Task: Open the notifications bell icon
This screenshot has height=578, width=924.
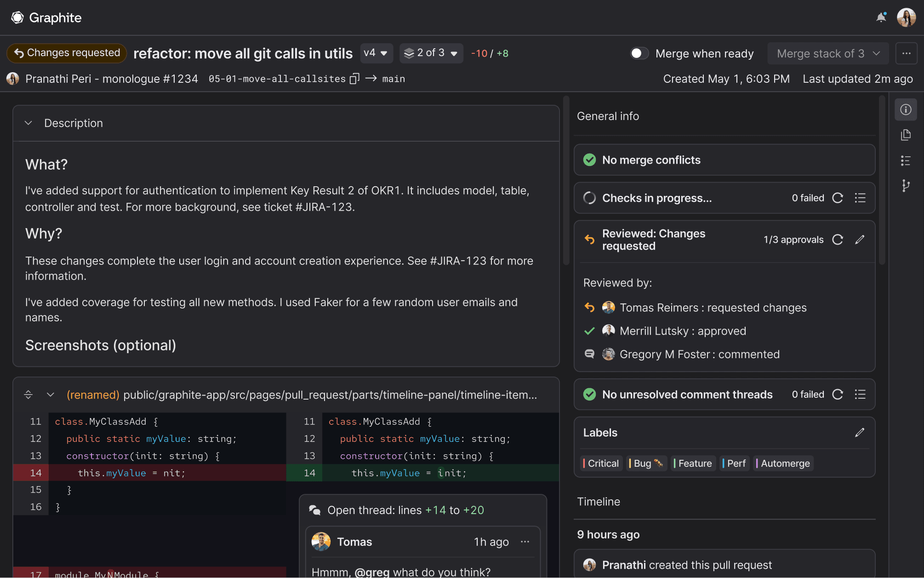Action: point(881,17)
